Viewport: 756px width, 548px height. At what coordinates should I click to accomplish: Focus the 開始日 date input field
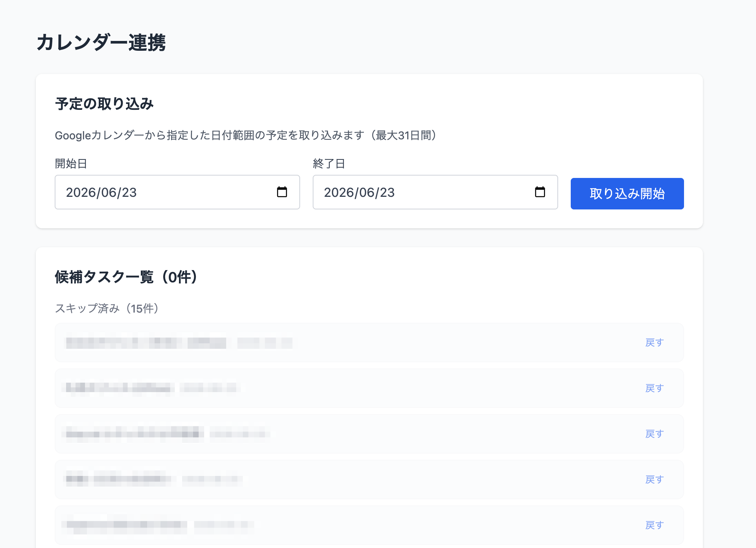click(177, 192)
